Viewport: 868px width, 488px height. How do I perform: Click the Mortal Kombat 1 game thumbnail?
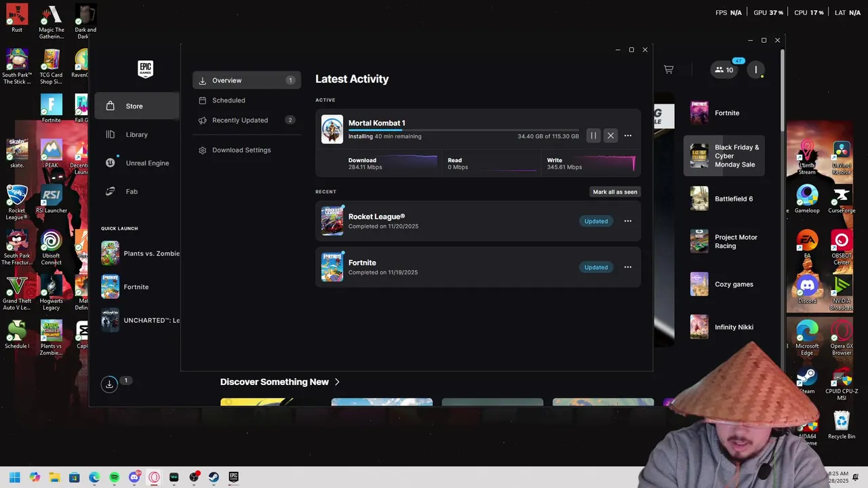(x=332, y=129)
